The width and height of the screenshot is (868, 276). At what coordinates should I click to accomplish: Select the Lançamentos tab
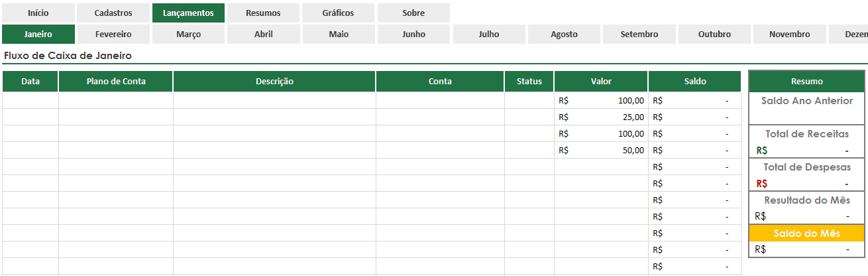point(188,13)
